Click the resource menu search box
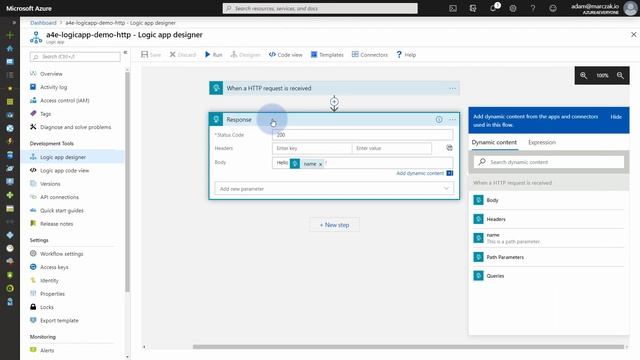The image size is (640, 360). tap(75, 57)
